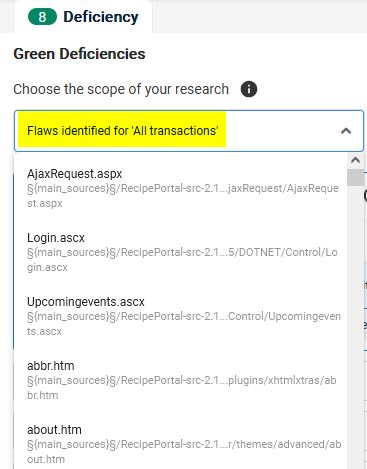The image size is (367, 469).
Task: Click the Login.ascx DOTNET/Control path line
Action: click(x=182, y=260)
